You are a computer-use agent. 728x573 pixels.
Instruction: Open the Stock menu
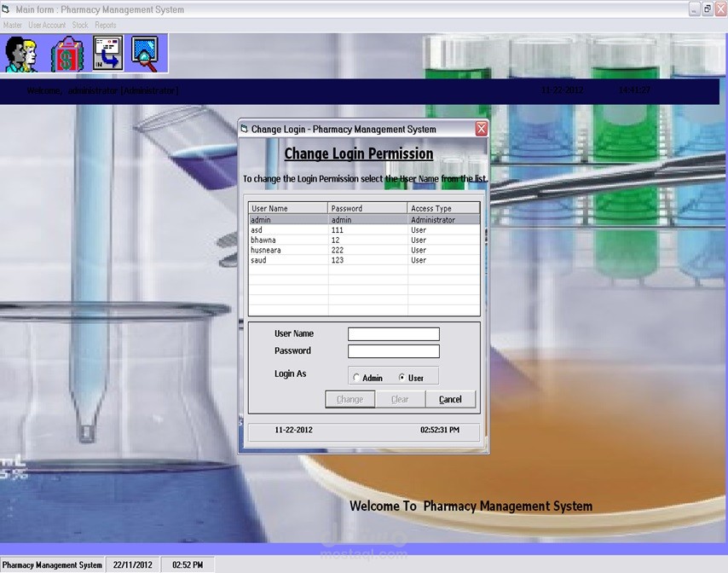click(x=80, y=26)
